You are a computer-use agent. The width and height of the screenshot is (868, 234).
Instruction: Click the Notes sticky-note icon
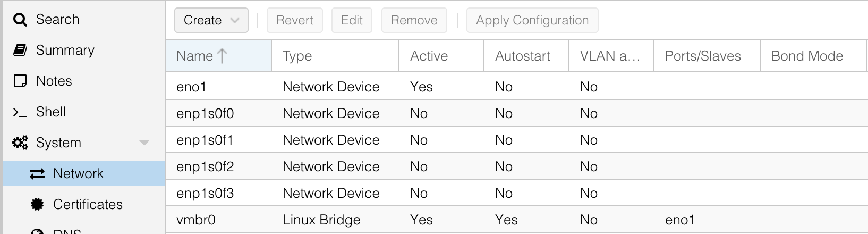tap(20, 81)
